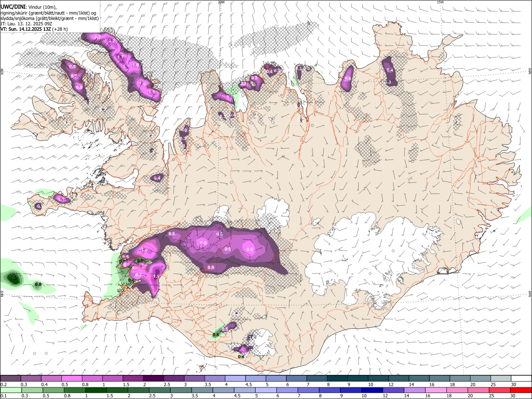This screenshot has height=399, width=532.
Task: Click the upper legend swatch between 14 and 16
Action: click(x=419, y=378)
